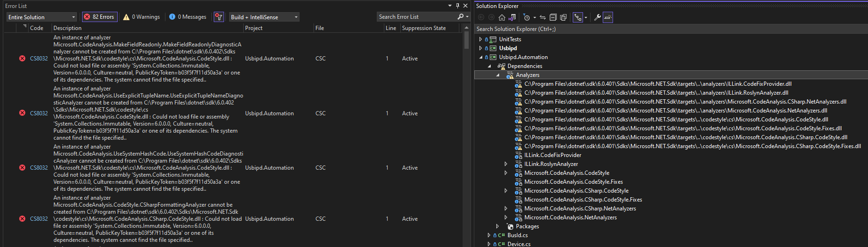Collapse the Dependencies node

click(x=489, y=66)
